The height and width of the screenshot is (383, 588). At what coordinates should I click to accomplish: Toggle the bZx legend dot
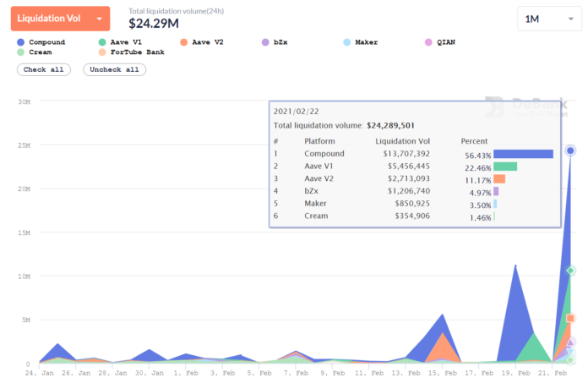click(x=265, y=41)
